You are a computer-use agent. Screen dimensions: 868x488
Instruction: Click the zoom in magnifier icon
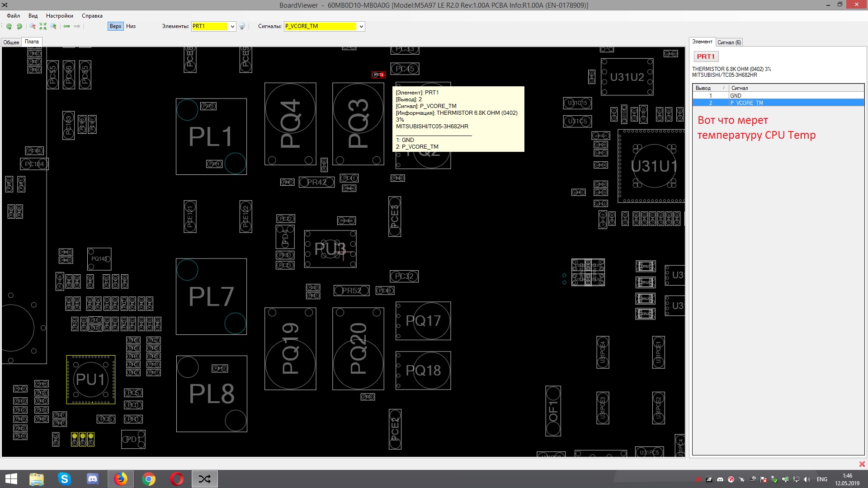click(x=53, y=26)
